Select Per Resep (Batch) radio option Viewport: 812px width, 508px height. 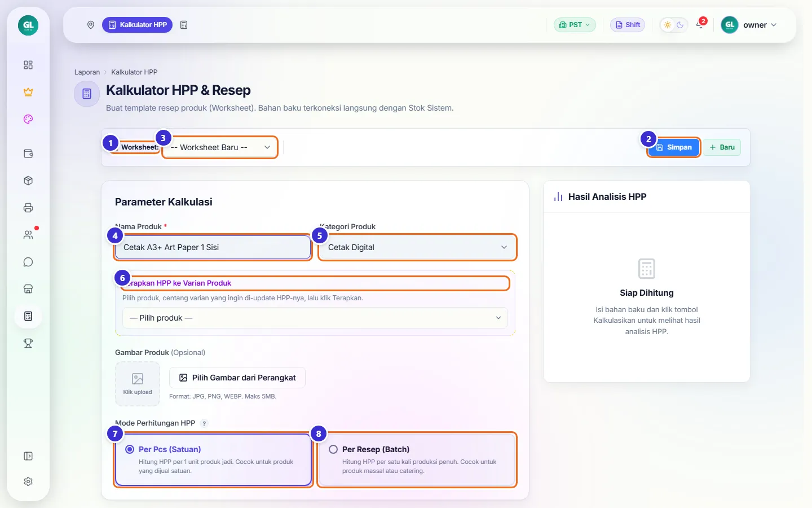point(417,459)
